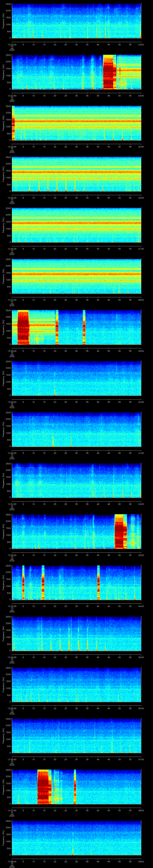Open the spectrogram panel starting at 13:23:00
The width and height of the screenshot is (153, 868).
(x=76, y=72)
